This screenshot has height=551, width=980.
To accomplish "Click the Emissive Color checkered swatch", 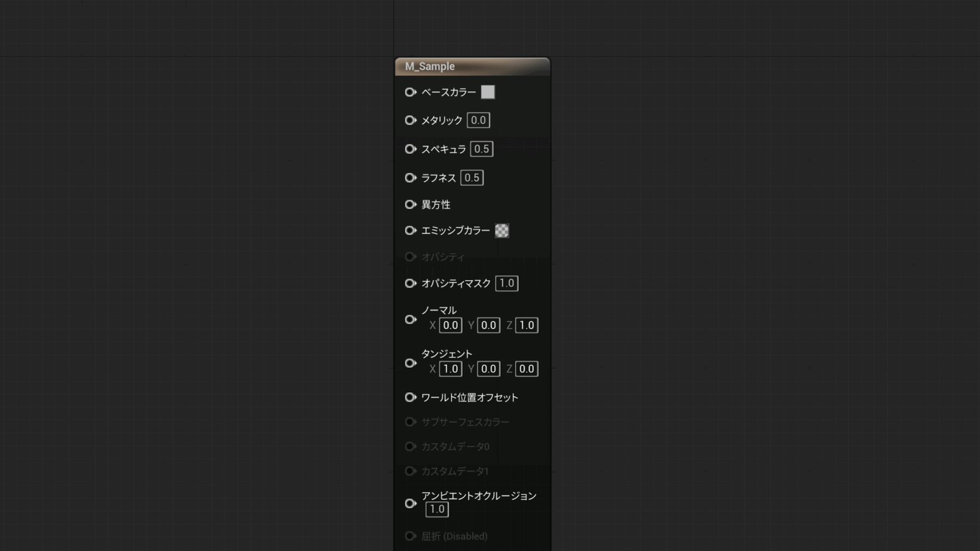I will point(502,230).
